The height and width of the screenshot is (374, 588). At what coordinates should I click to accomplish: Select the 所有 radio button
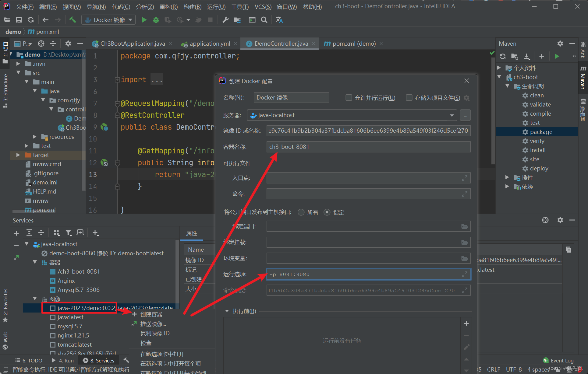301,212
